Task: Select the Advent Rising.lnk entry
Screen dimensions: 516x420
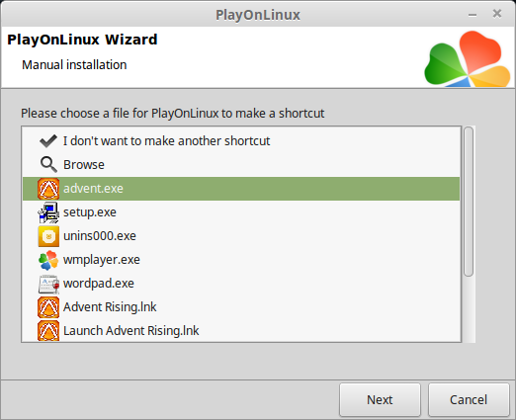Action: (110, 307)
